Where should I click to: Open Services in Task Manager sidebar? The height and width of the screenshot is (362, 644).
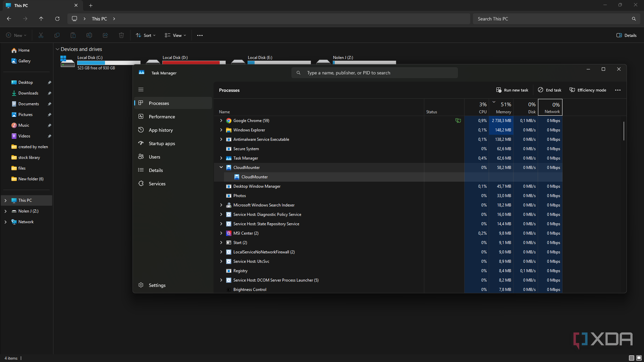coord(157,183)
